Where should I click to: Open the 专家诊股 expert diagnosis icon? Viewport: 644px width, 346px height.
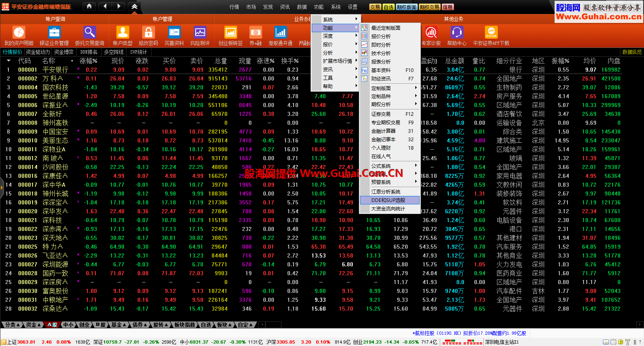pyautogui.click(x=431, y=32)
